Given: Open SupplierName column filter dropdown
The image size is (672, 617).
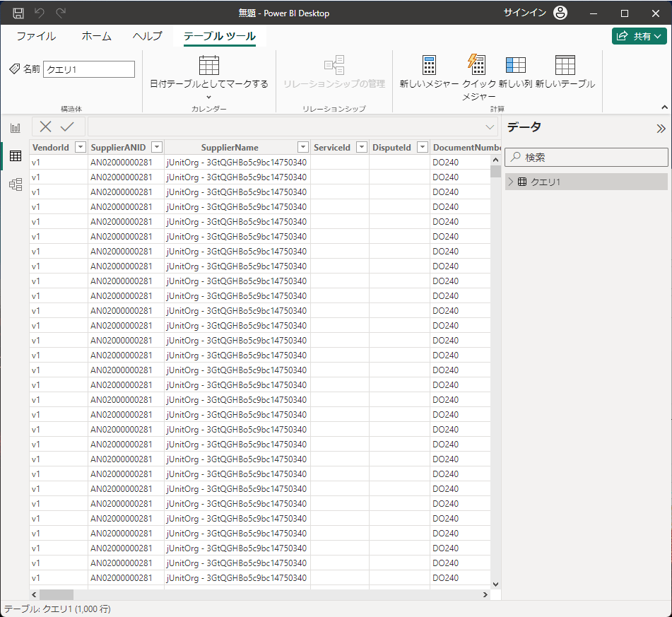Looking at the screenshot, I should pyautogui.click(x=303, y=147).
